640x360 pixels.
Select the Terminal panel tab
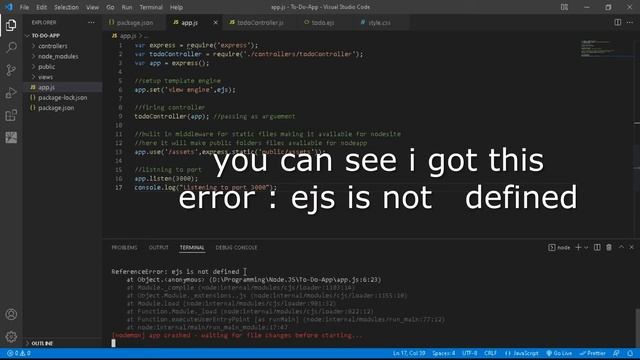(192, 247)
